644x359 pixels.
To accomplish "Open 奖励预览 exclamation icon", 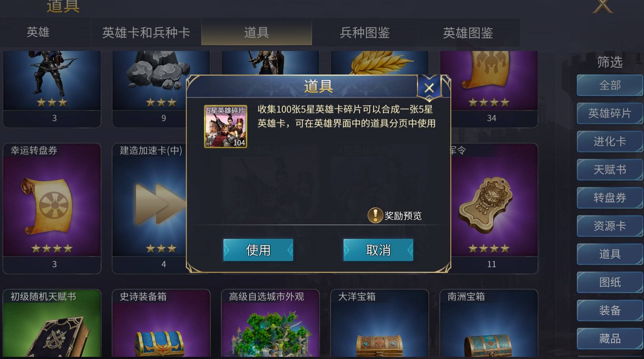I will pos(375,215).
